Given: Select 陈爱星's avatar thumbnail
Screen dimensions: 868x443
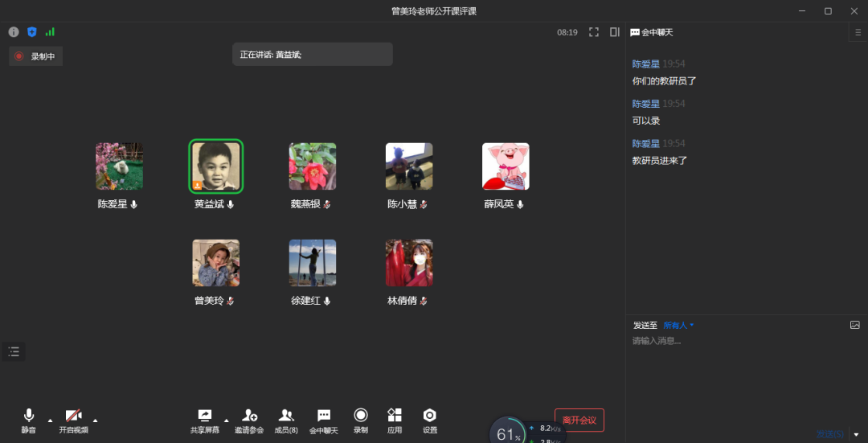Looking at the screenshot, I should (119, 166).
